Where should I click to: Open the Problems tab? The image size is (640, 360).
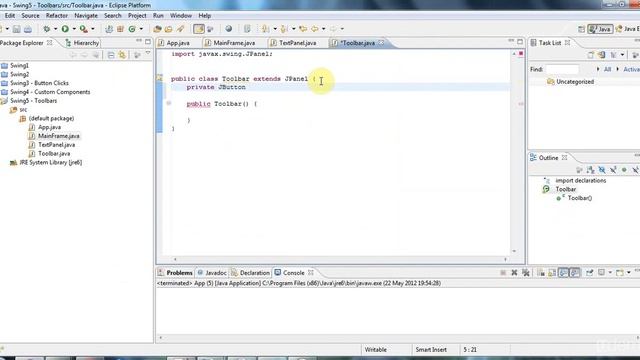pyautogui.click(x=179, y=273)
